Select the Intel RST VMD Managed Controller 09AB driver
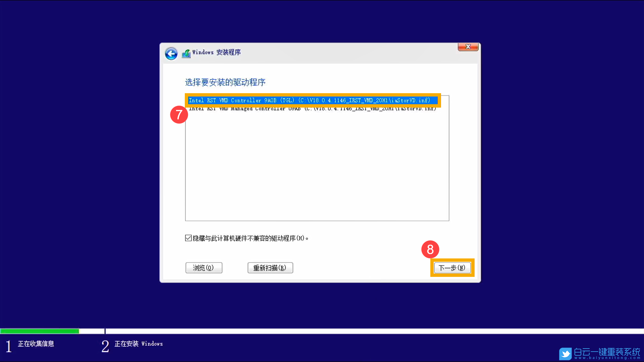The width and height of the screenshot is (644, 362). [x=312, y=108]
